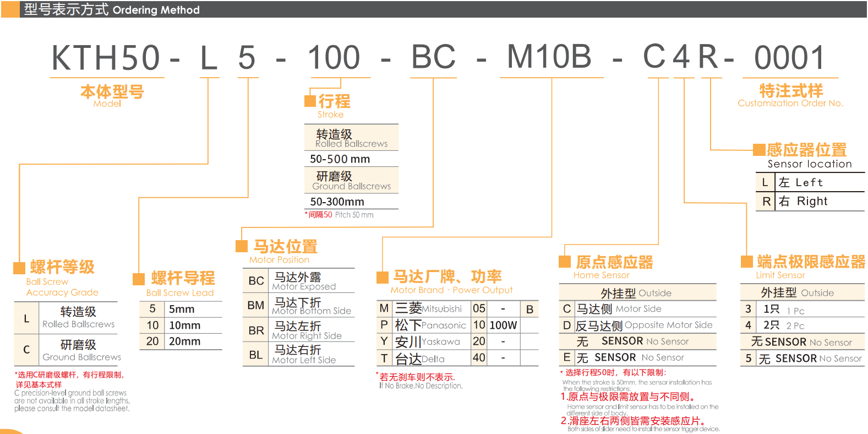Click the KTH50 model code text
The width and height of the screenshot is (868, 434).
(x=106, y=58)
